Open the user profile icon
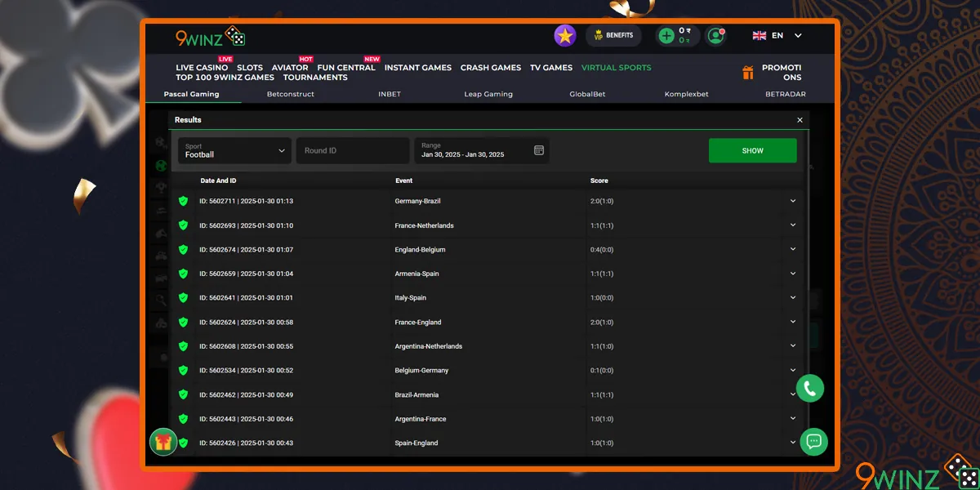980x490 pixels. (716, 36)
